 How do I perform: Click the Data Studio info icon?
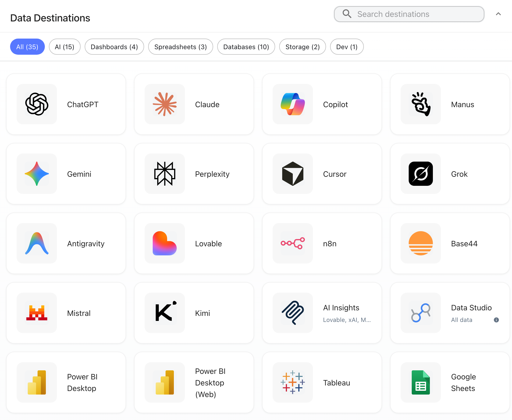point(496,320)
